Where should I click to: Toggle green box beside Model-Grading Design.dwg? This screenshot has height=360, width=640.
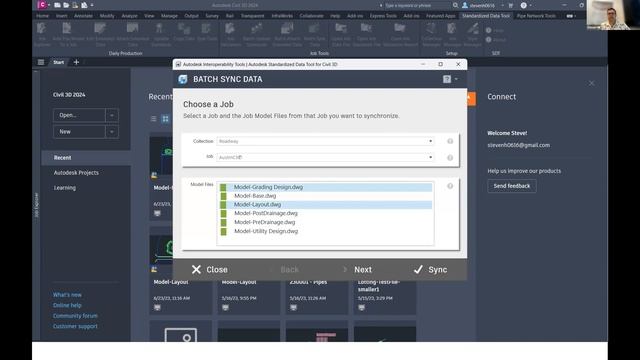[x=223, y=187]
